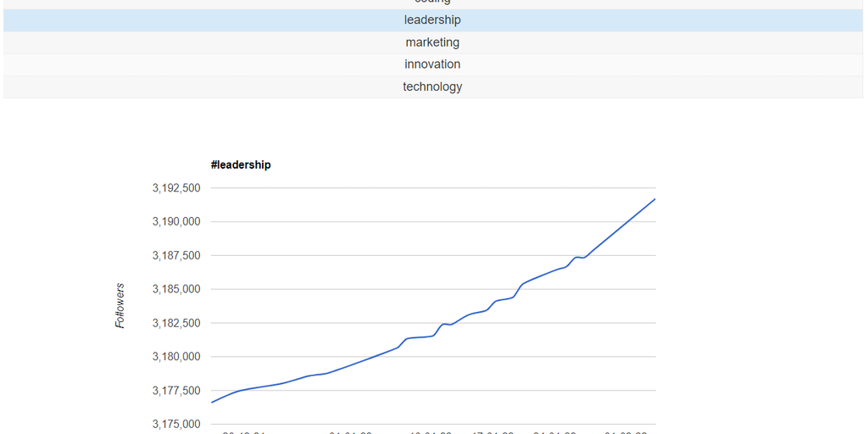Click the 3,192,500 y-axis label
Image resolution: width=868 pixels, height=434 pixels.
(176, 188)
